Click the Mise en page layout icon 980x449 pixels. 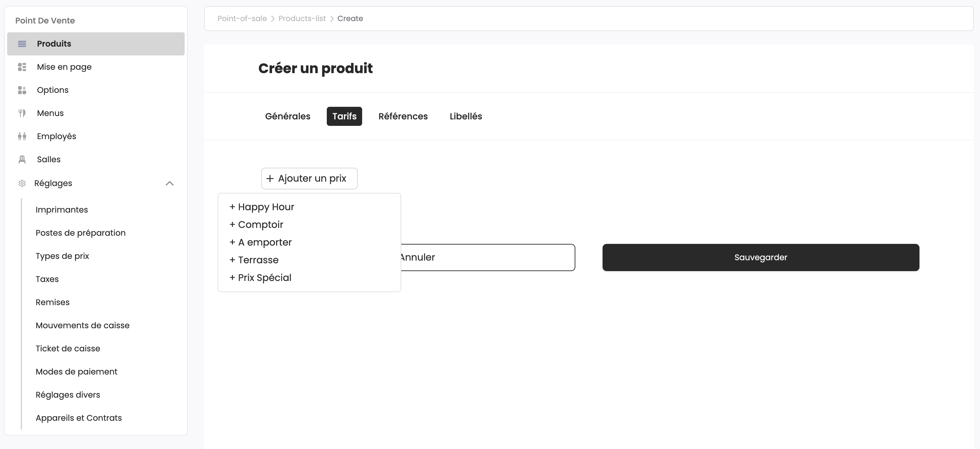(22, 67)
